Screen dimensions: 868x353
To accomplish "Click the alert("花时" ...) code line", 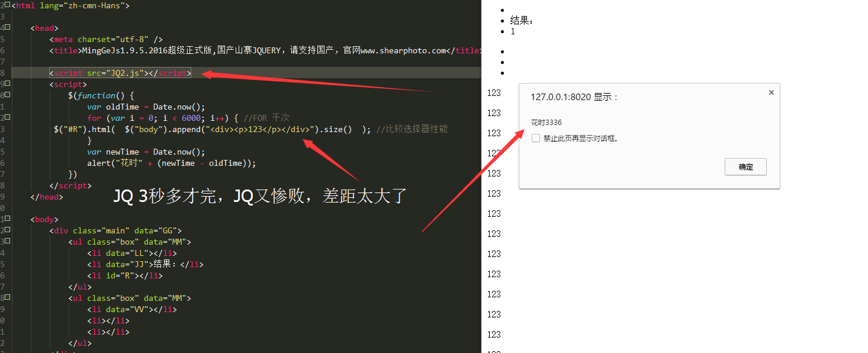I will 172,163.
